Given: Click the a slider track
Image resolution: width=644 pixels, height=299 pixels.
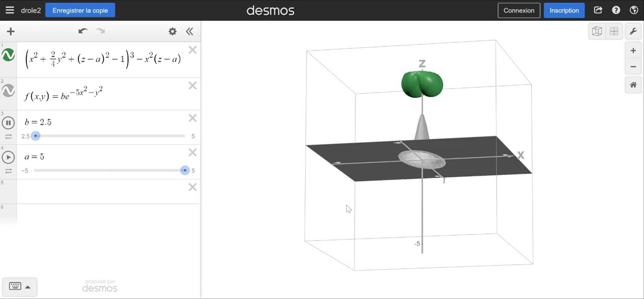Looking at the screenshot, I should pos(109,171).
